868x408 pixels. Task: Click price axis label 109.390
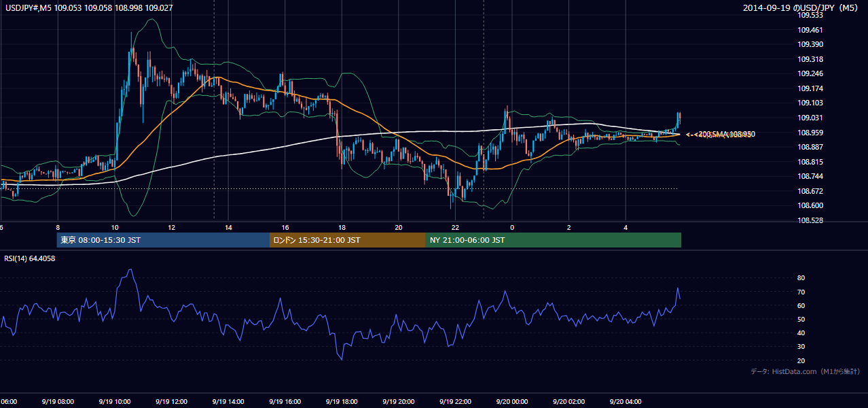pyautogui.click(x=810, y=44)
